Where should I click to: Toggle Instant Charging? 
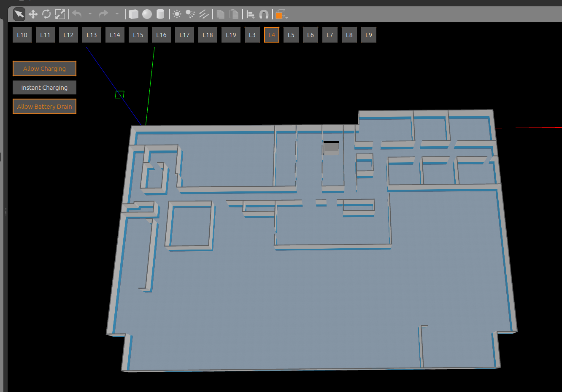(x=44, y=87)
